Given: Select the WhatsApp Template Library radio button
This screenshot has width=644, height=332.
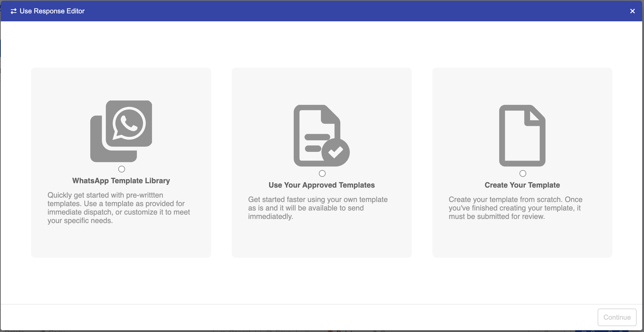Looking at the screenshot, I should click(x=122, y=169).
